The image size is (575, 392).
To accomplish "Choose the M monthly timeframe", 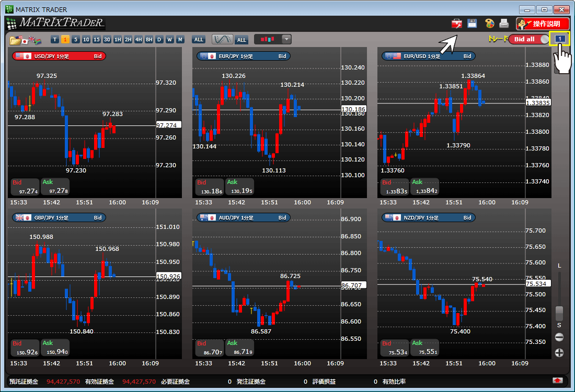I will [x=180, y=40].
